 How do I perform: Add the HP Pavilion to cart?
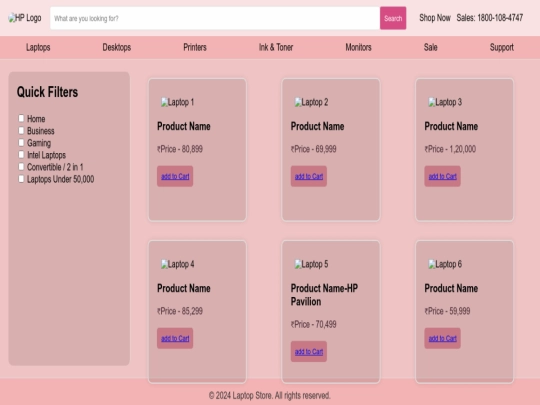(x=309, y=352)
